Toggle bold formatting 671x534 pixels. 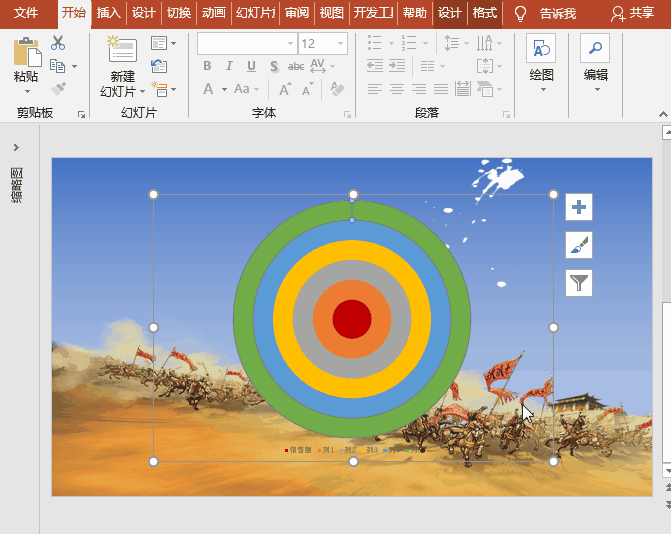pyautogui.click(x=207, y=66)
